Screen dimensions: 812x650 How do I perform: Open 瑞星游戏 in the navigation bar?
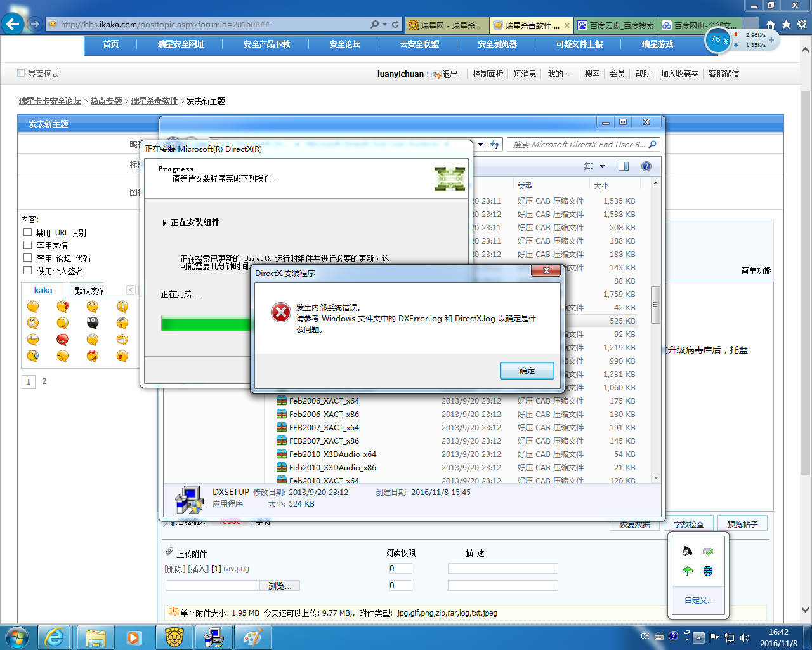[x=657, y=44]
